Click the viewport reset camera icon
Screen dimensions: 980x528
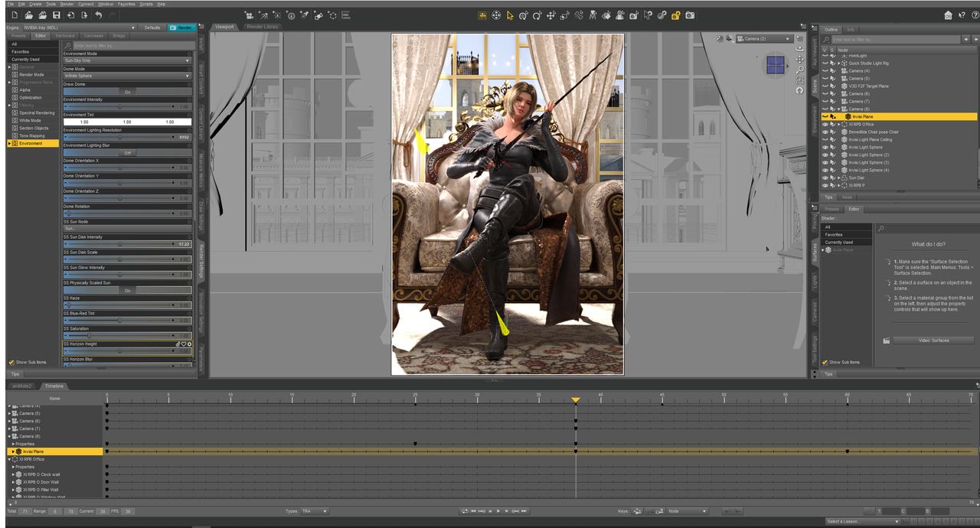(x=801, y=90)
